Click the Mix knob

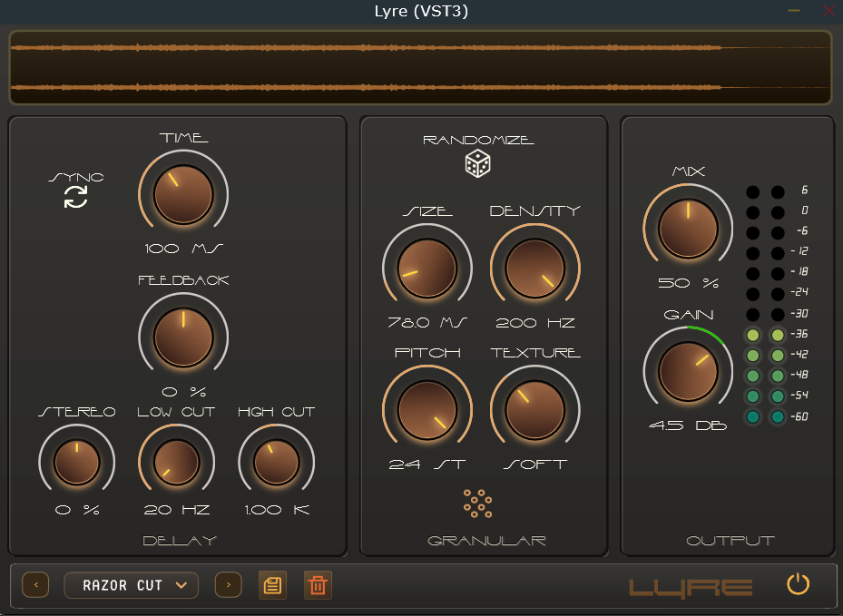688,228
